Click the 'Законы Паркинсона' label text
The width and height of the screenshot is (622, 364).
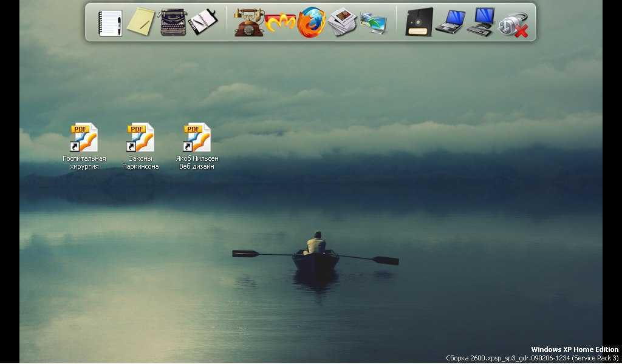click(x=140, y=163)
